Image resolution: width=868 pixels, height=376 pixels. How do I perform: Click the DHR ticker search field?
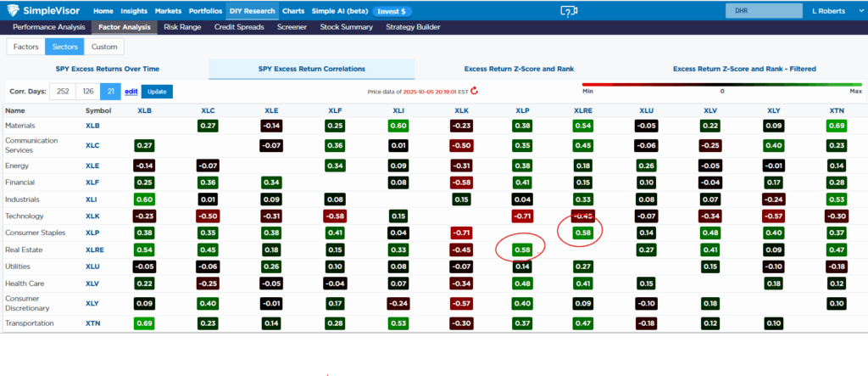[x=764, y=10]
